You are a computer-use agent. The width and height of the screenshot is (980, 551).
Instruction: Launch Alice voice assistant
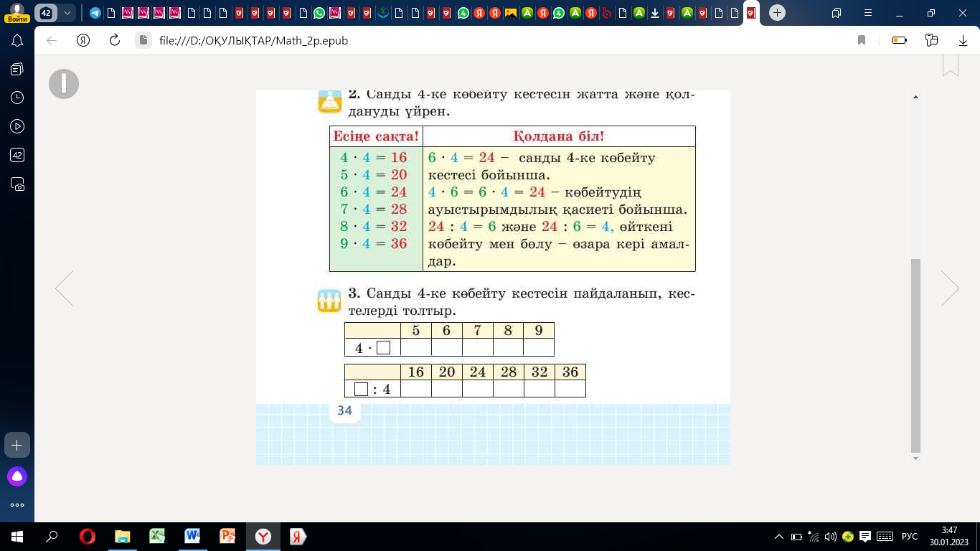coord(17,476)
